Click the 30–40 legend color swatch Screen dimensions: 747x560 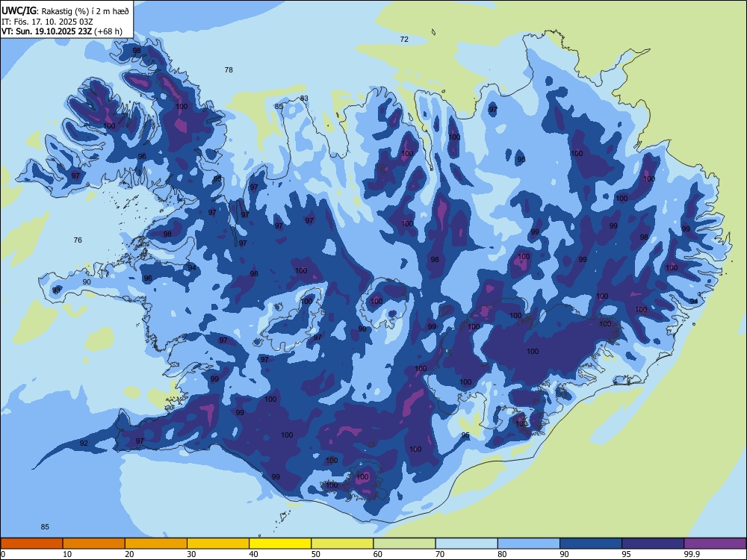[218, 544]
